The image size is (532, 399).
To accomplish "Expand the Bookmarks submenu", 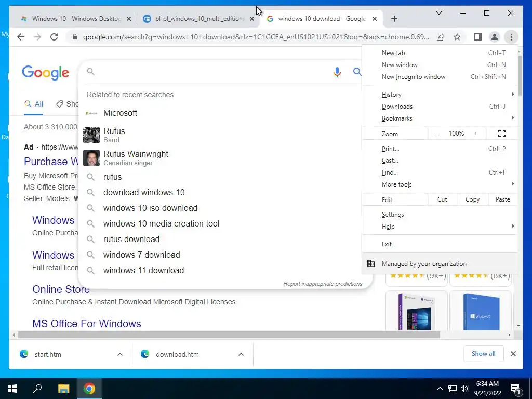I will (x=440, y=118).
